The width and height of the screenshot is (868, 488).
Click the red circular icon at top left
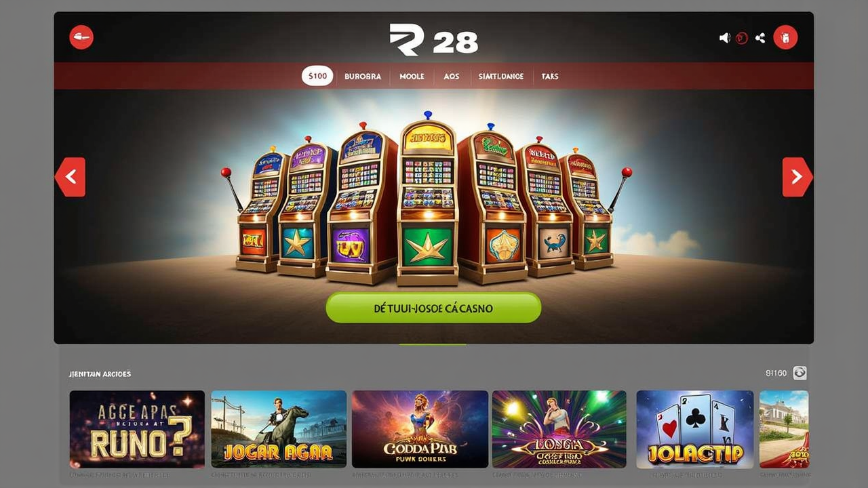(81, 37)
